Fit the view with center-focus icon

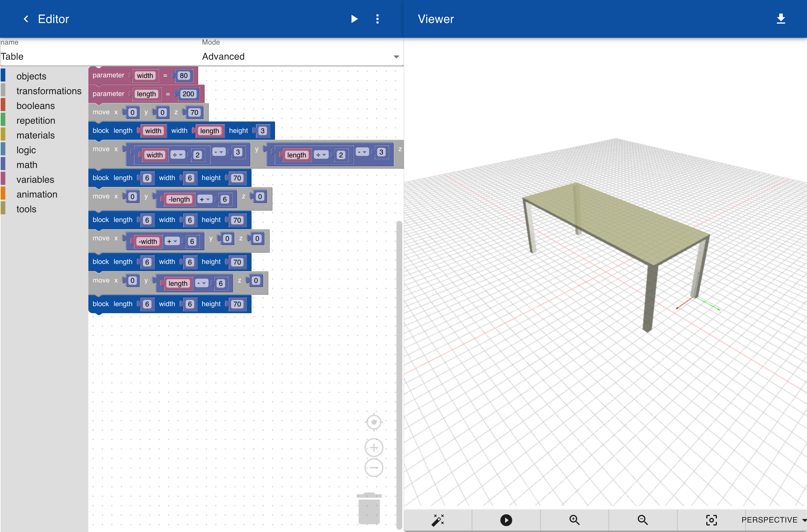(711, 520)
